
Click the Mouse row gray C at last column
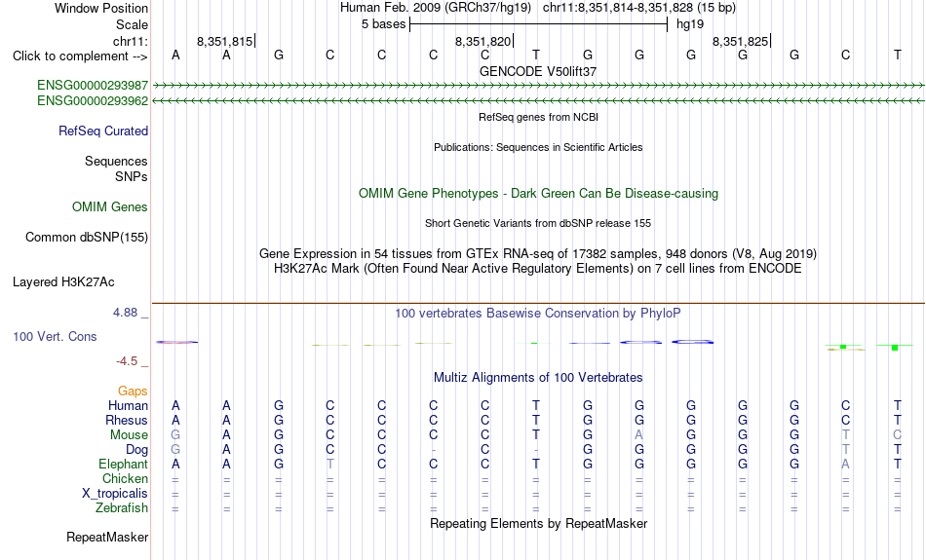pos(897,435)
